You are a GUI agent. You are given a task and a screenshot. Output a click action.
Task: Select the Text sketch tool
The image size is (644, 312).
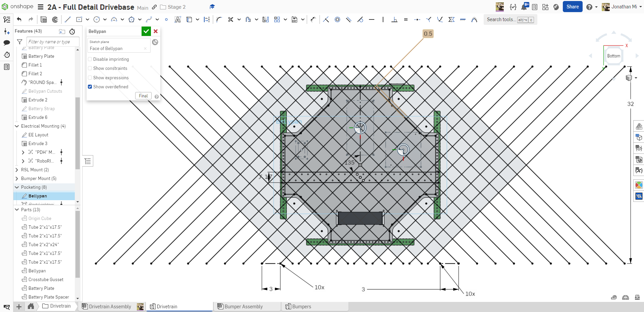(x=178, y=19)
